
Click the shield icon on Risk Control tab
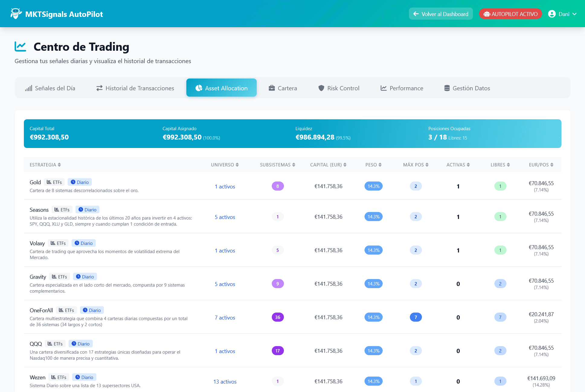[321, 88]
